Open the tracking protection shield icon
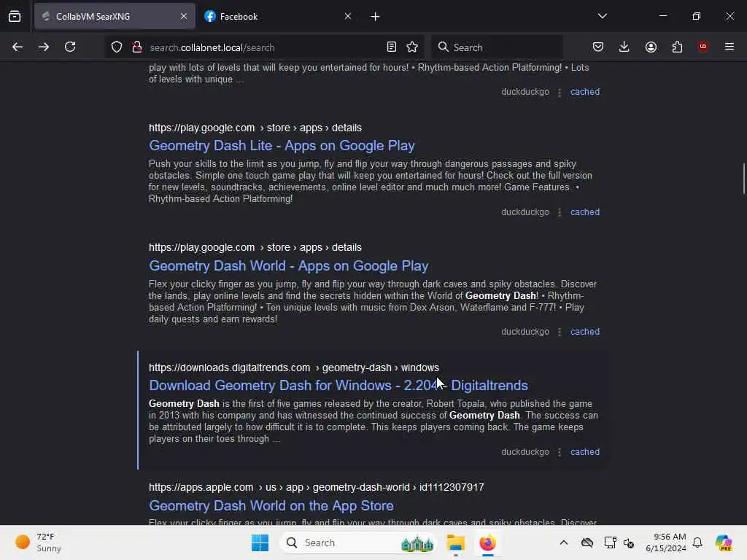 117,47
